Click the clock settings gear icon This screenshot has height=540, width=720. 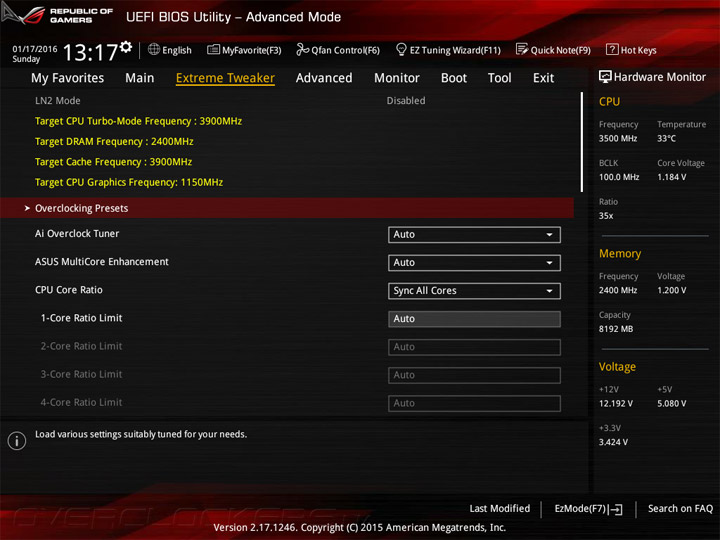pyautogui.click(x=126, y=47)
